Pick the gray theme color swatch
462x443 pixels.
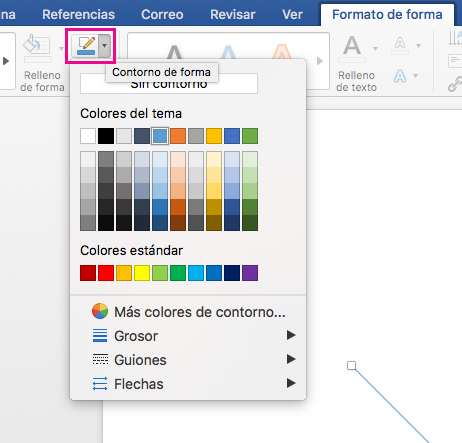point(196,136)
